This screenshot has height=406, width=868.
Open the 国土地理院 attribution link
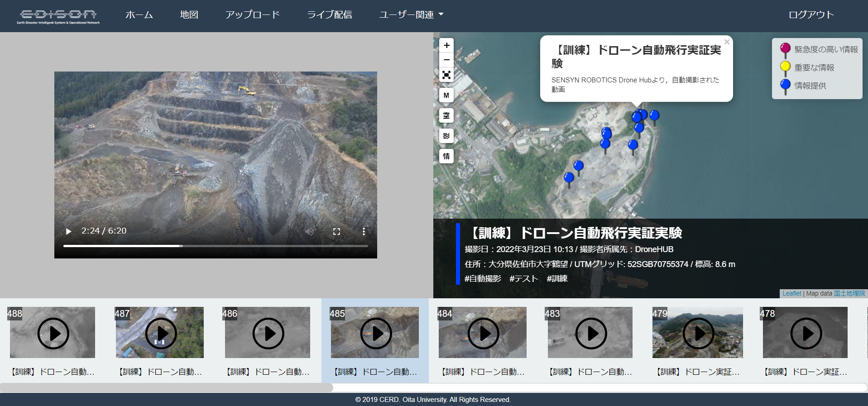[849, 293]
